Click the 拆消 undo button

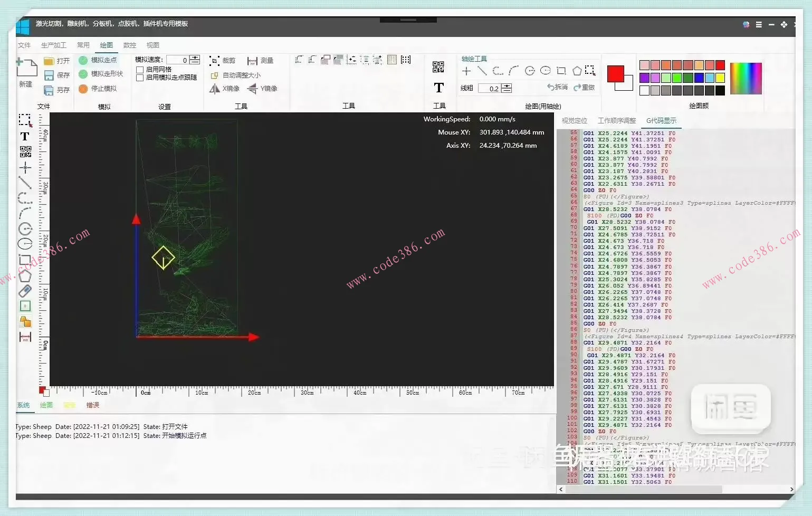coord(557,88)
